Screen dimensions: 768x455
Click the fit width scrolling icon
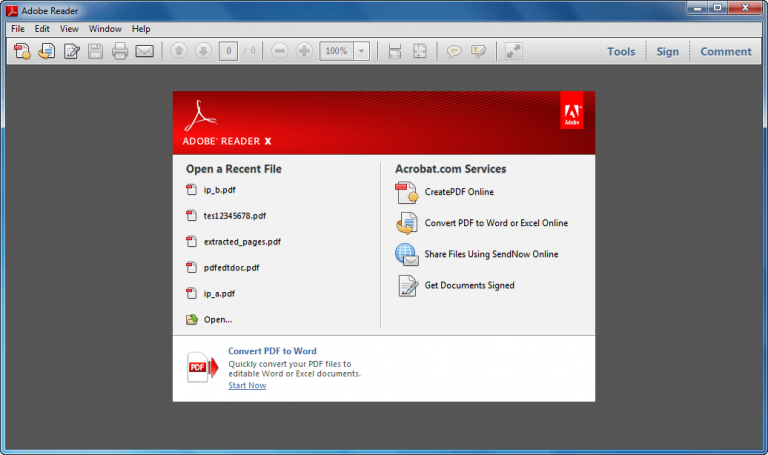click(395, 51)
